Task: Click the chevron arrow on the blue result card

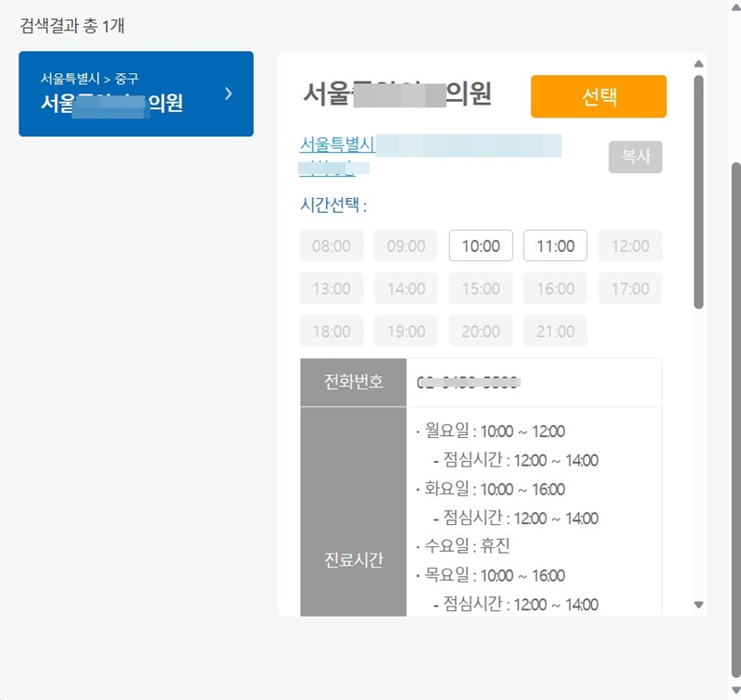Action: click(x=229, y=94)
